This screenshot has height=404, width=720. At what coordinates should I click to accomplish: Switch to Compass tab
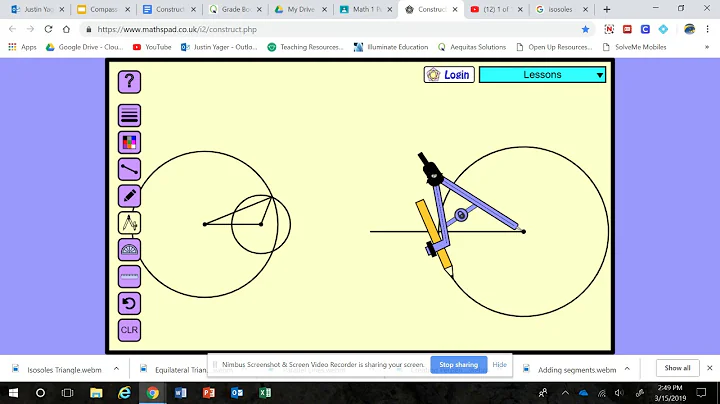click(104, 9)
